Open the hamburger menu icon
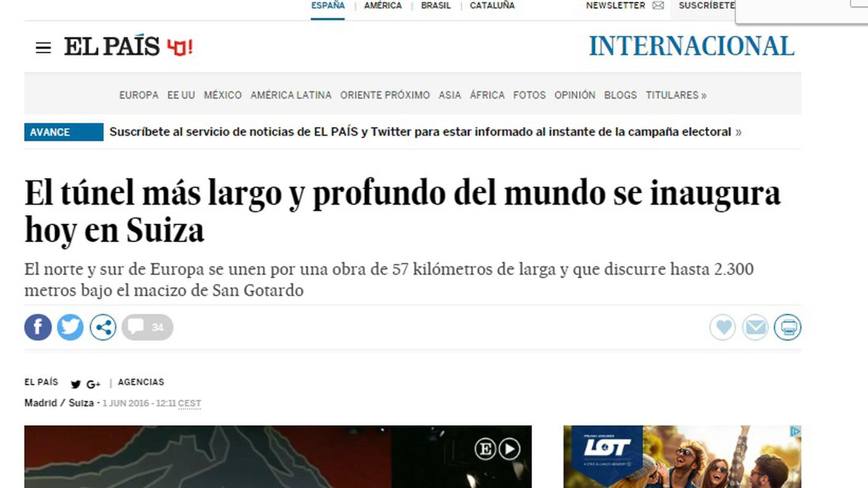Viewport: 868px width, 488px height. [43, 48]
